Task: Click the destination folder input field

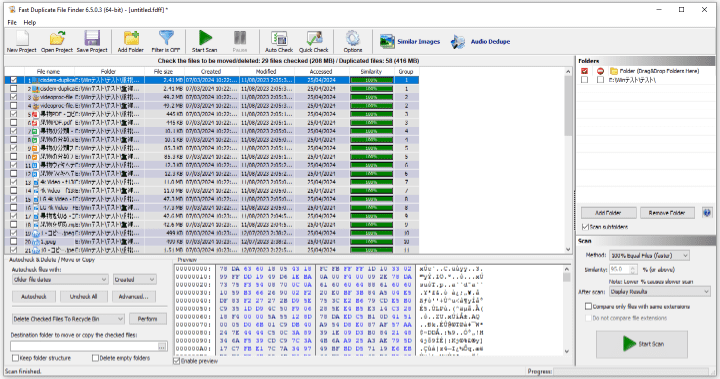Action: point(84,346)
